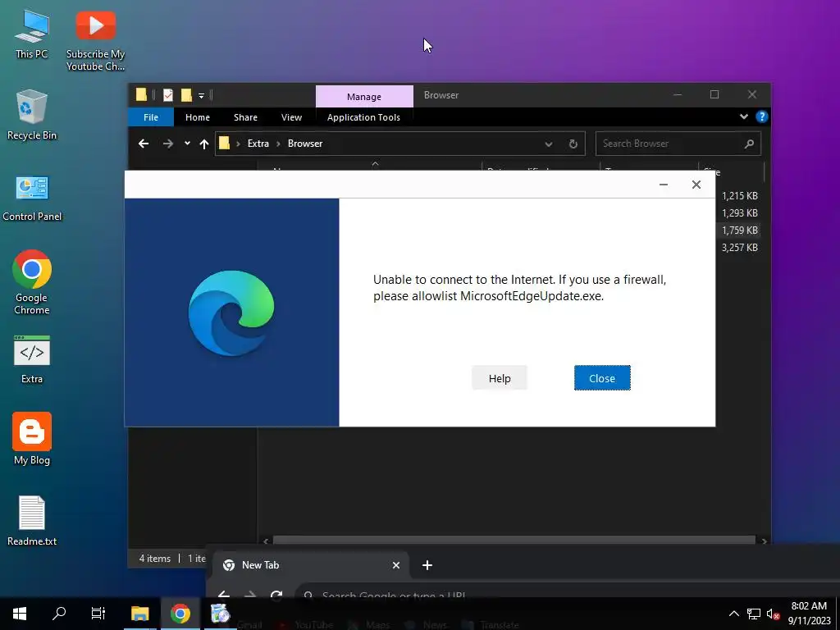This screenshot has width=840, height=630.
Task: Go back in File Explorer
Action: point(143,144)
